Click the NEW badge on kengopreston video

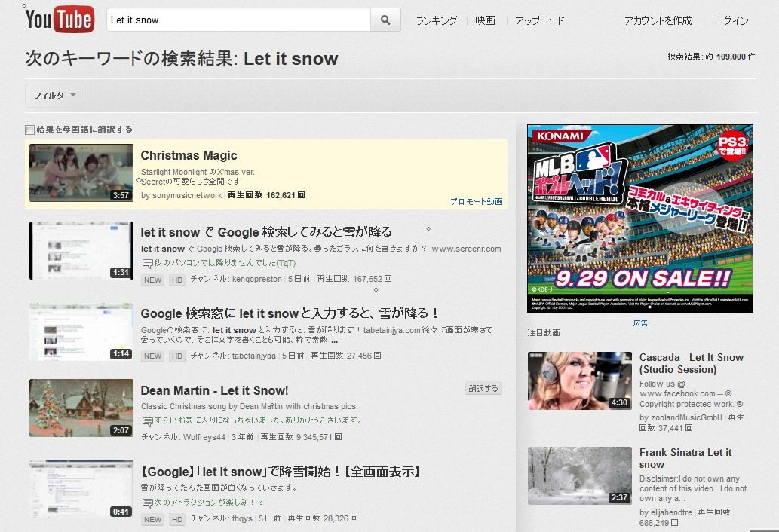tap(152, 280)
